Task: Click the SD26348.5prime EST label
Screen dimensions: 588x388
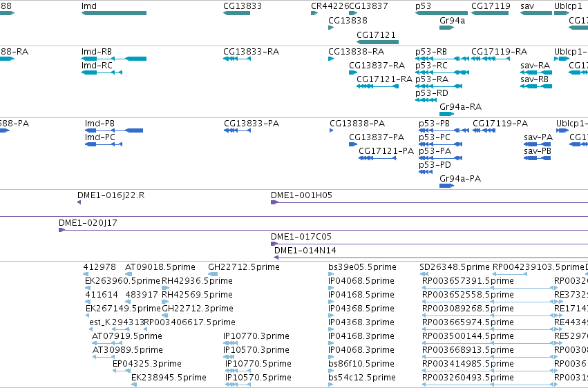Action: click(x=455, y=267)
